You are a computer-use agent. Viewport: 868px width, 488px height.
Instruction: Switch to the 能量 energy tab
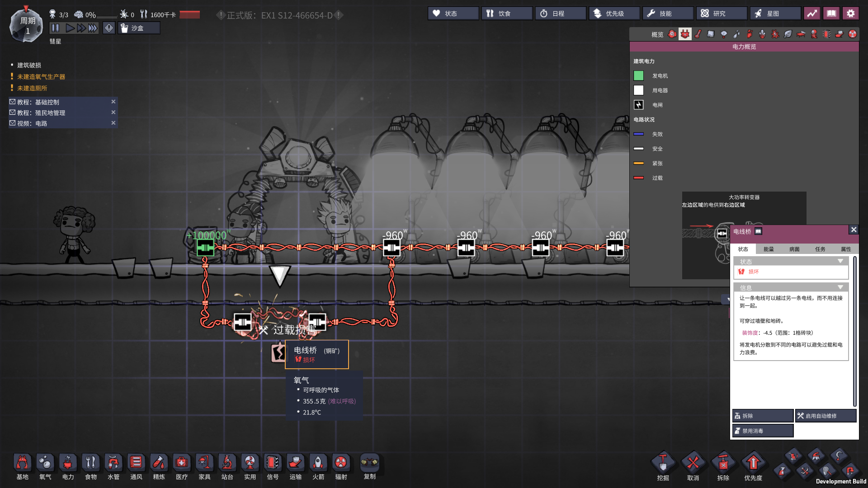pos(769,249)
